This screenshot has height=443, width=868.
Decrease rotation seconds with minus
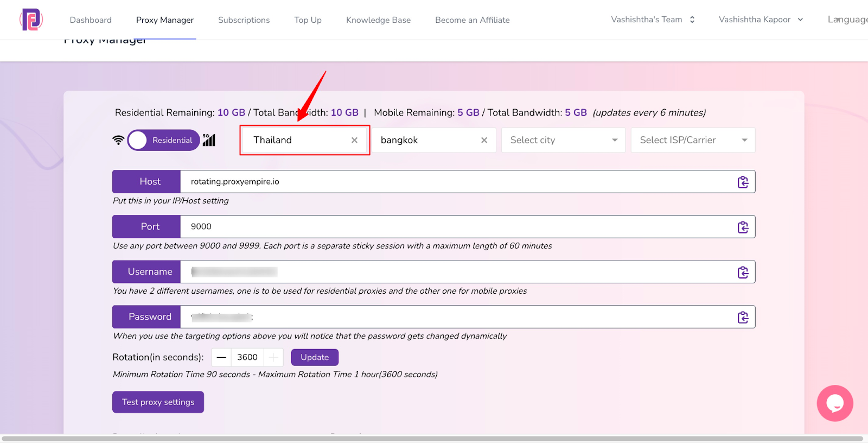[x=221, y=357]
